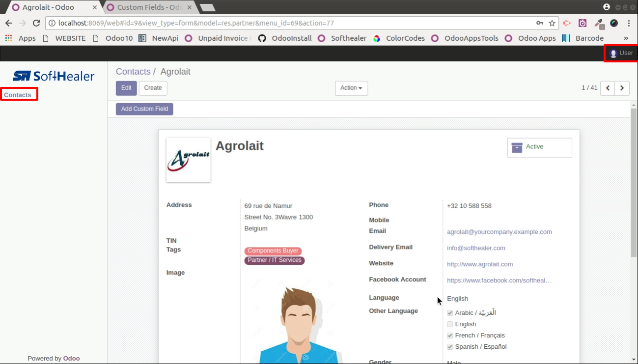Open the Barcode bookmark
Screen dimensions: 638x364
[x=583, y=38]
